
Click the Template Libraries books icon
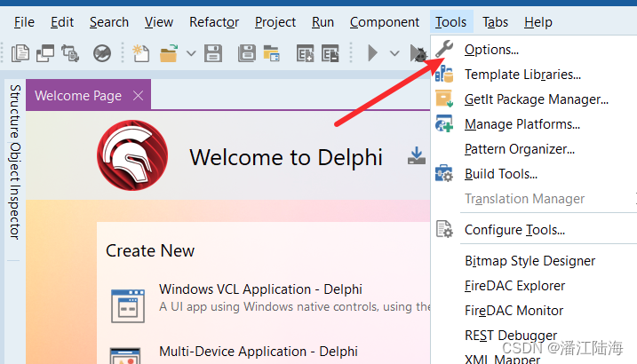pyautogui.click(x=444, y=75)
